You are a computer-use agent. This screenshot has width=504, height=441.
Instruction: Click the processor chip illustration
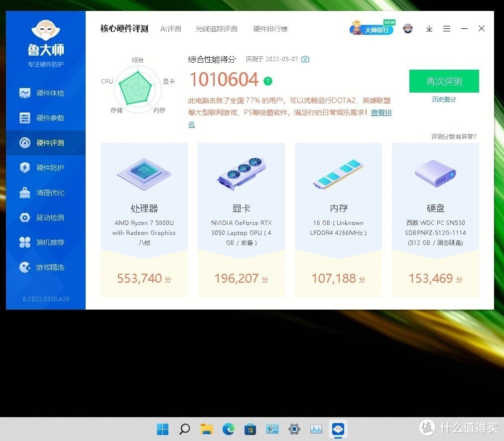click(144, 174)
